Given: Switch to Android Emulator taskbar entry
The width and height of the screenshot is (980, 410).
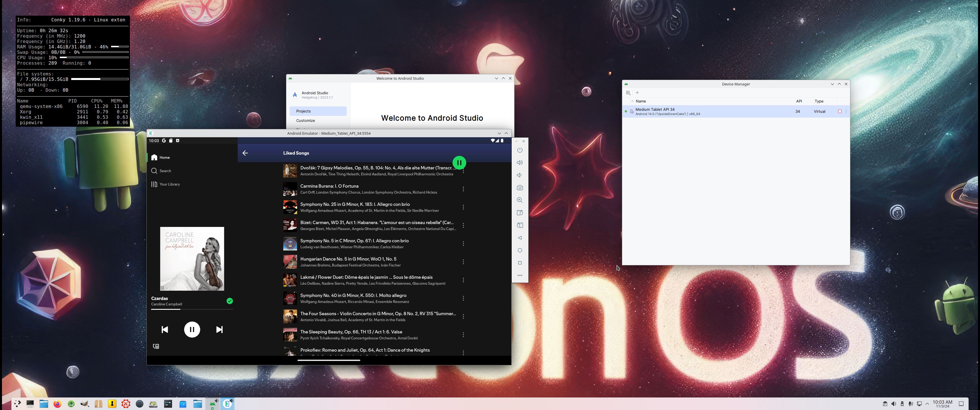Looking at the screenshot, I should point(228,403).
